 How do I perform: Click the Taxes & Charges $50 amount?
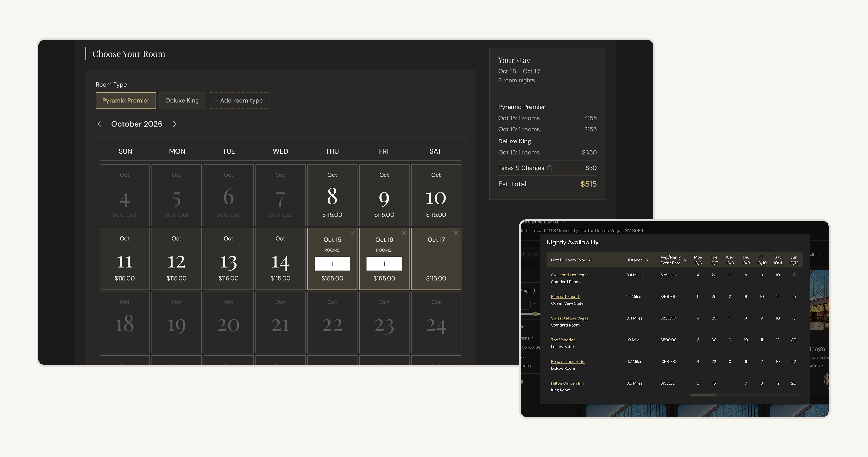(591, 168)
